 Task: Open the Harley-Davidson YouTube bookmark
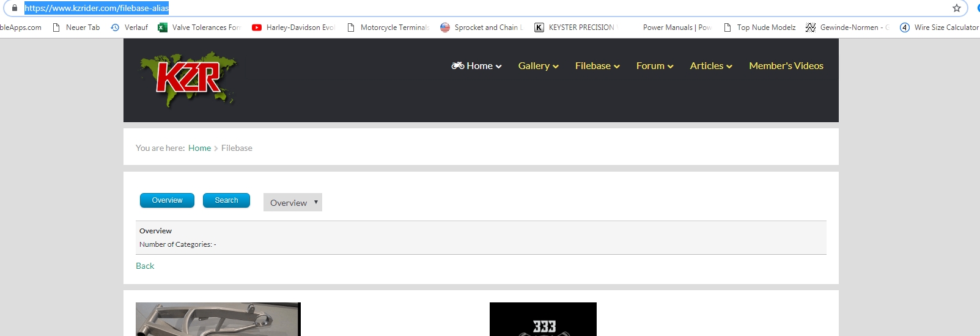pyautogui.click(x=293, y=27)
